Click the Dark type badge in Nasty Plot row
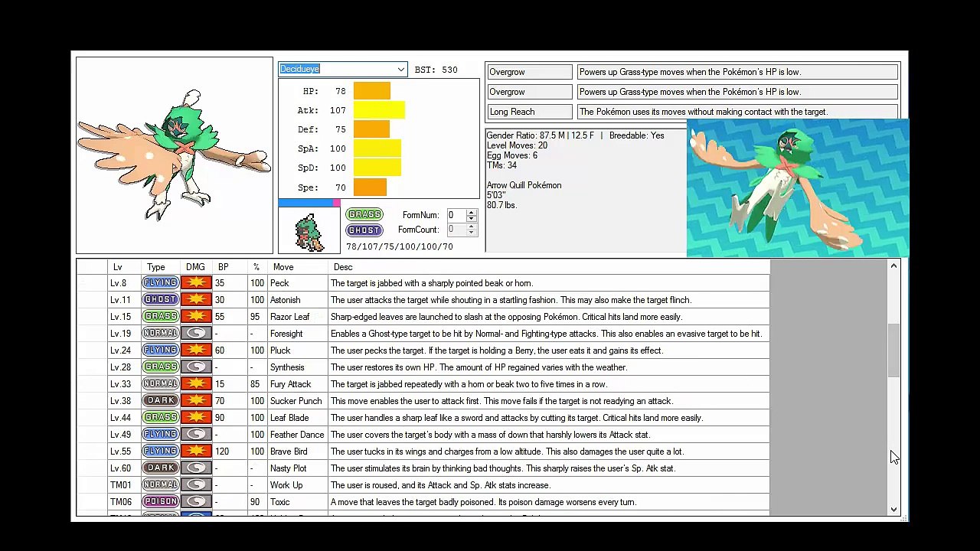Image resolution: width=980 pixels, height=551 pixels. coord(160,468)
